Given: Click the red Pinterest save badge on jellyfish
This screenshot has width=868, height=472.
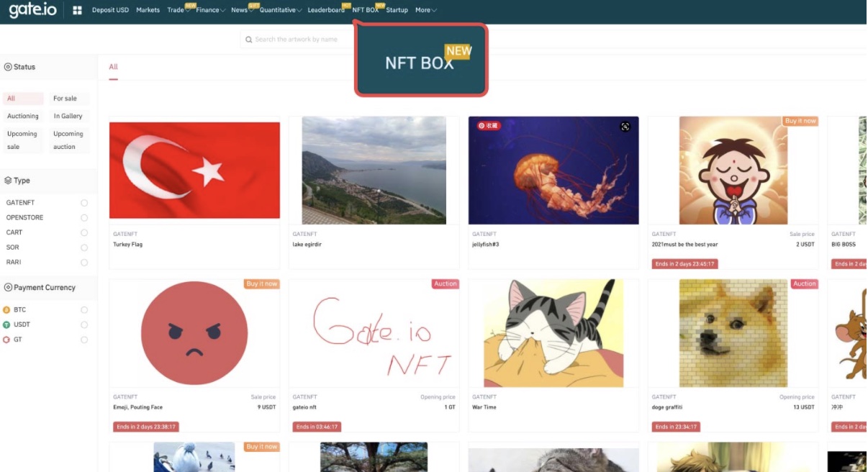Looking at the screenshot, I should (x=489, y=125).
